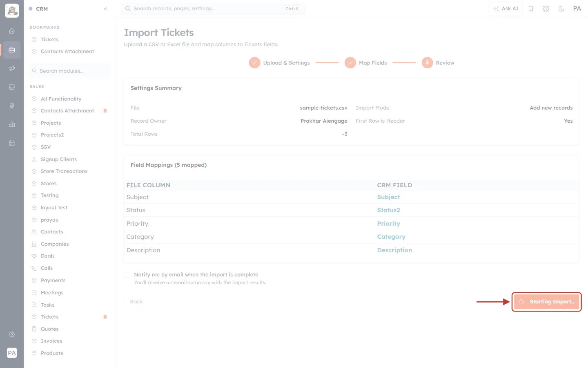Remove bookmark flag on Contacts Attachment in Sales
This screenshot has height=368, width=588.
tap(105, 111)
